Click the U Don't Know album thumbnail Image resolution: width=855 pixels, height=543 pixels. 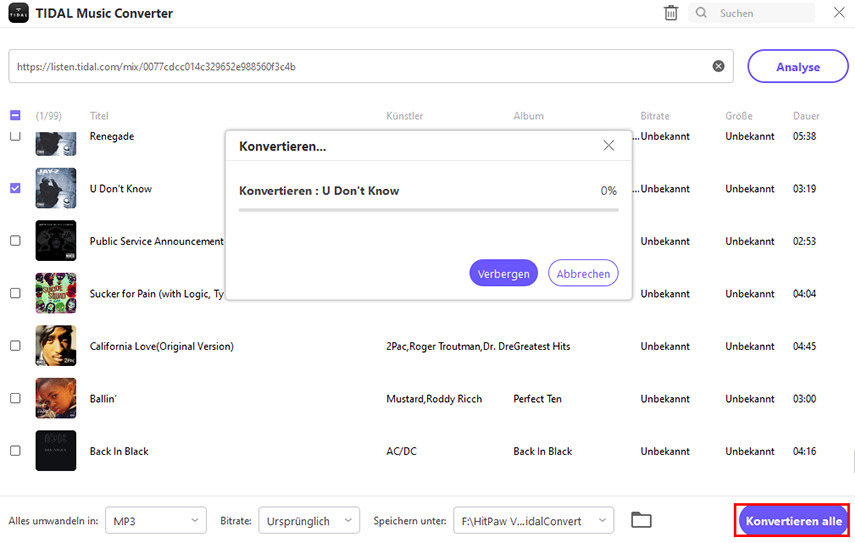click(56, 188)
